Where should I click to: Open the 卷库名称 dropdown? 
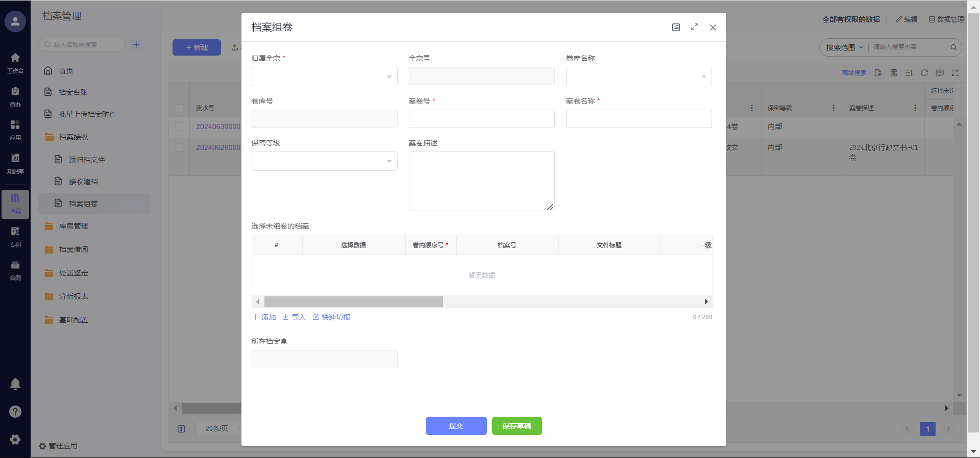[x=638, y=77]
